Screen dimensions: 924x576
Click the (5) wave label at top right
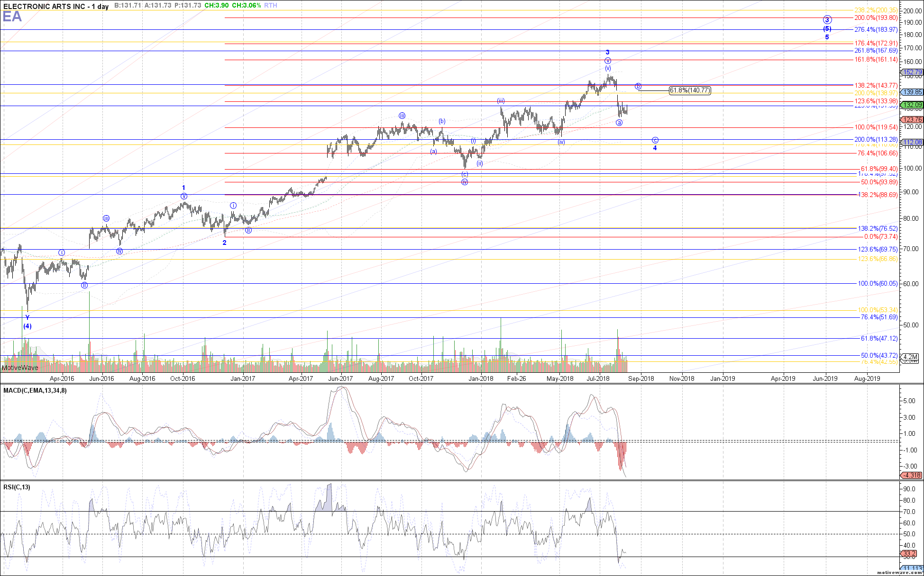pyautogui.click(x=827, y=29)
